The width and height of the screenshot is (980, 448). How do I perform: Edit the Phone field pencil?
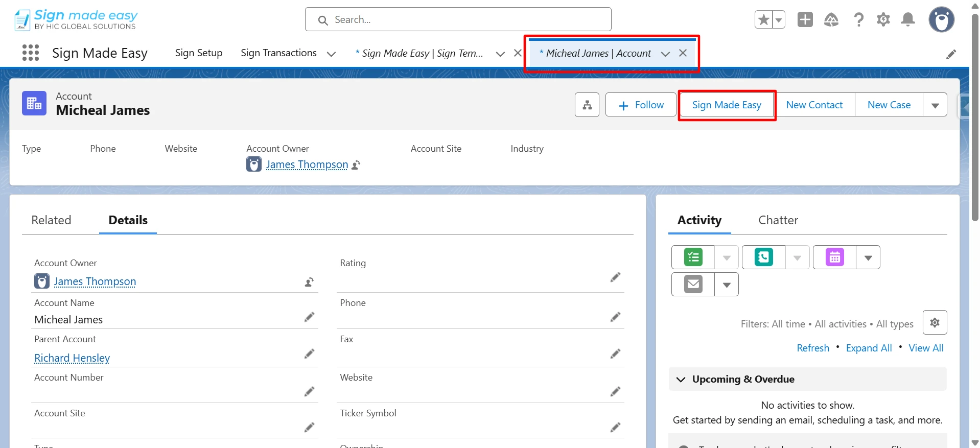pyautogui.click(x=615, y=317)
